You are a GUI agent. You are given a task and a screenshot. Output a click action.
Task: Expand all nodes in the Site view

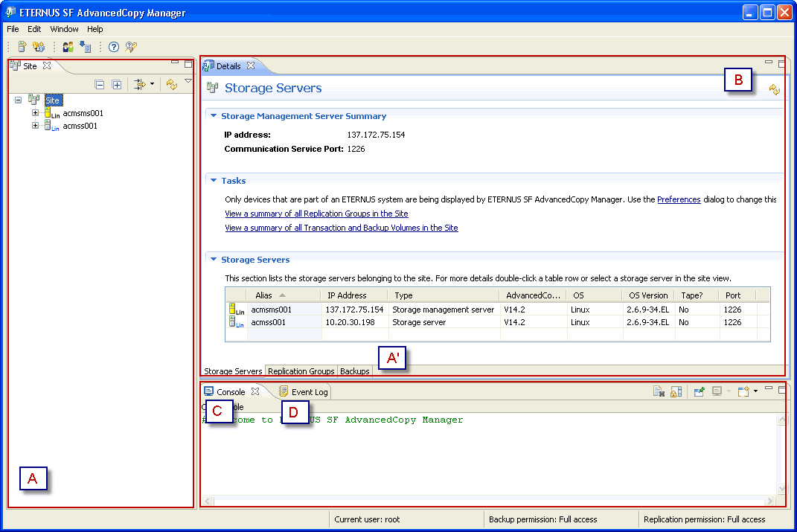pyautogui.click(x=116, y=84)
